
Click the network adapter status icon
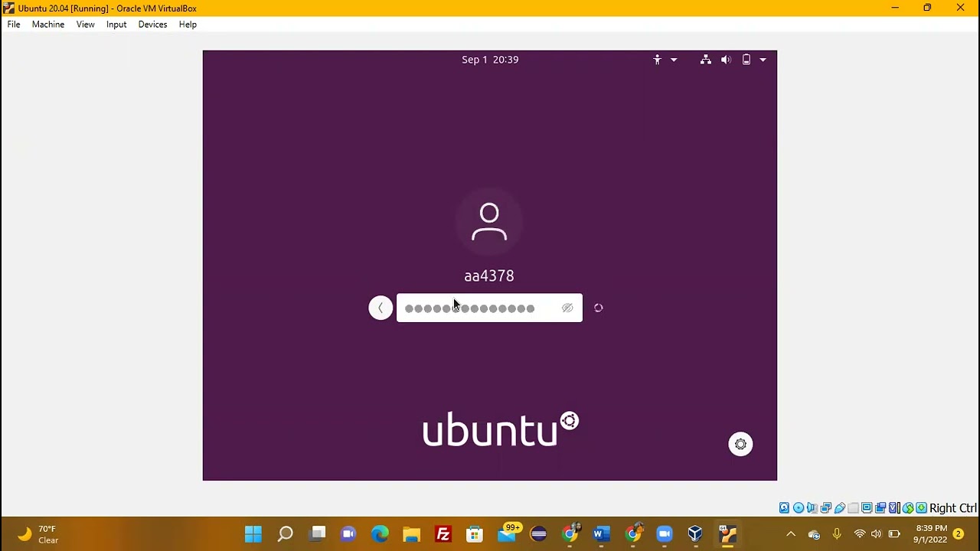click(x=825, y=508)
